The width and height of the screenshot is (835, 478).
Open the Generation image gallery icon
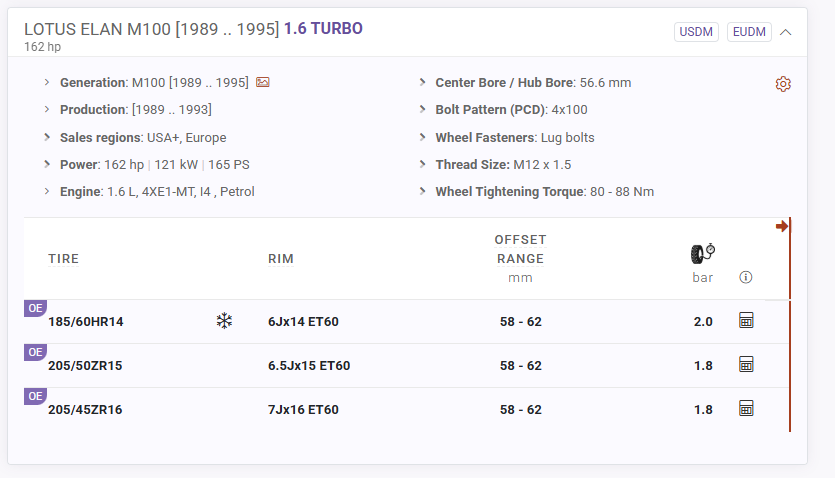pos(263,82)
